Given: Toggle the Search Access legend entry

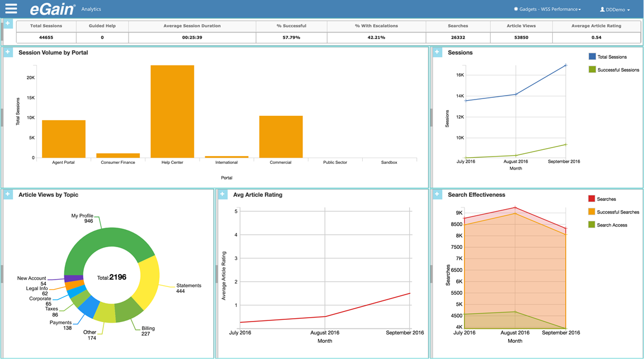Looking at the screenshot, I should pyautogui.click(x=612, y=225).
